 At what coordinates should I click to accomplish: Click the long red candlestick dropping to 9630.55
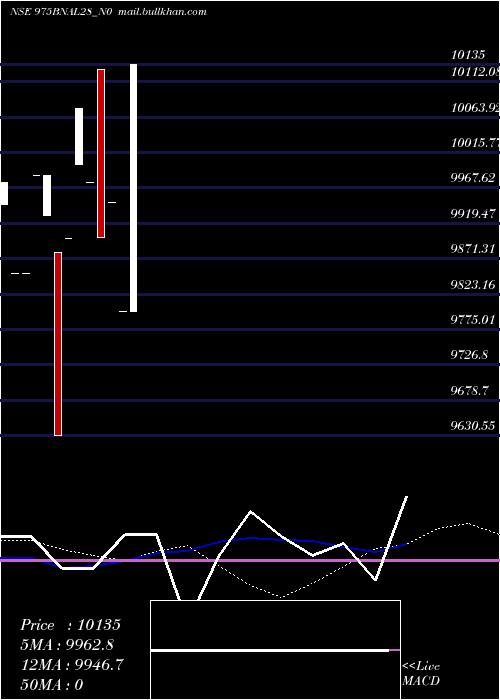coord(58,344)
